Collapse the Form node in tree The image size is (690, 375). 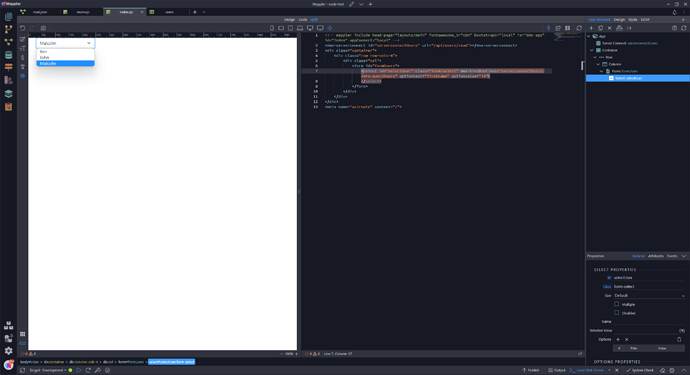[602, 71]
